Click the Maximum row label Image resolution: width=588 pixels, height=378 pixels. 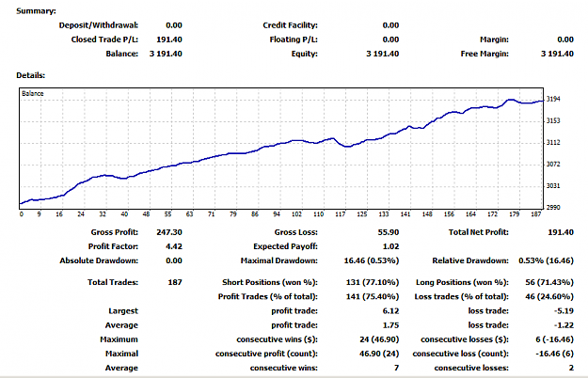click(x=119, y=339)
